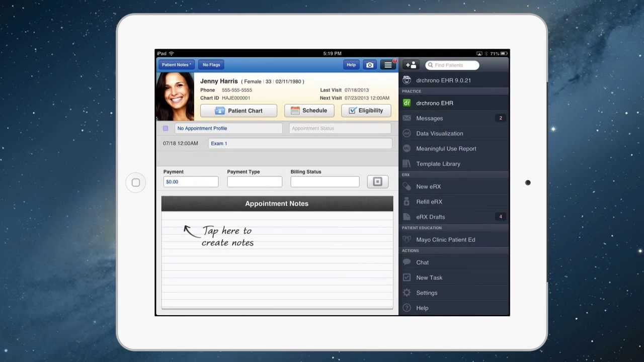Tap the Help question mark icon

point(407,308)
